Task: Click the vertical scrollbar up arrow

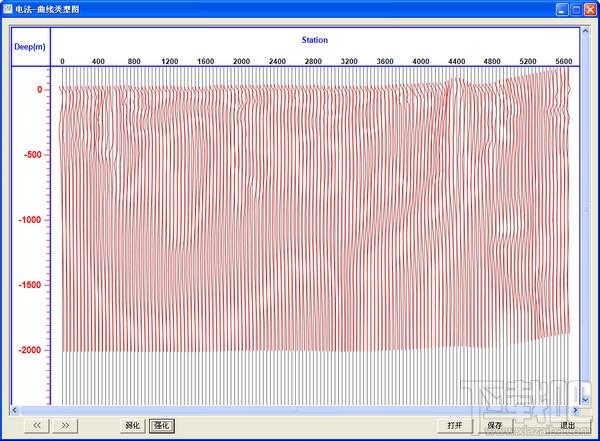Action: (x=585, y=31)
